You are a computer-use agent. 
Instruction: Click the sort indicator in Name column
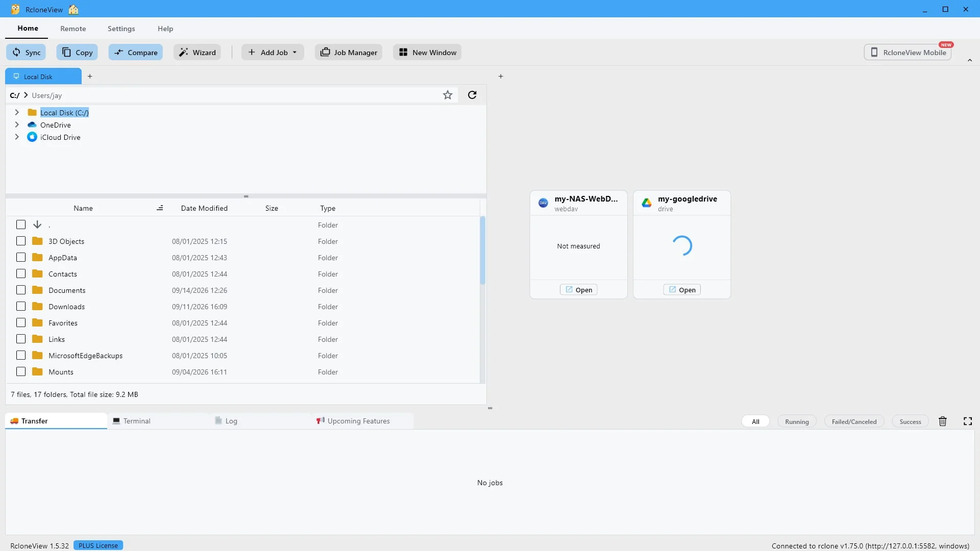160,208
